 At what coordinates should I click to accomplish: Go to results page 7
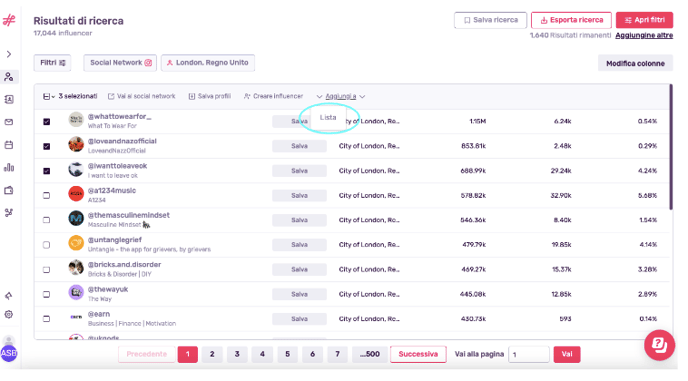[337, 354]
